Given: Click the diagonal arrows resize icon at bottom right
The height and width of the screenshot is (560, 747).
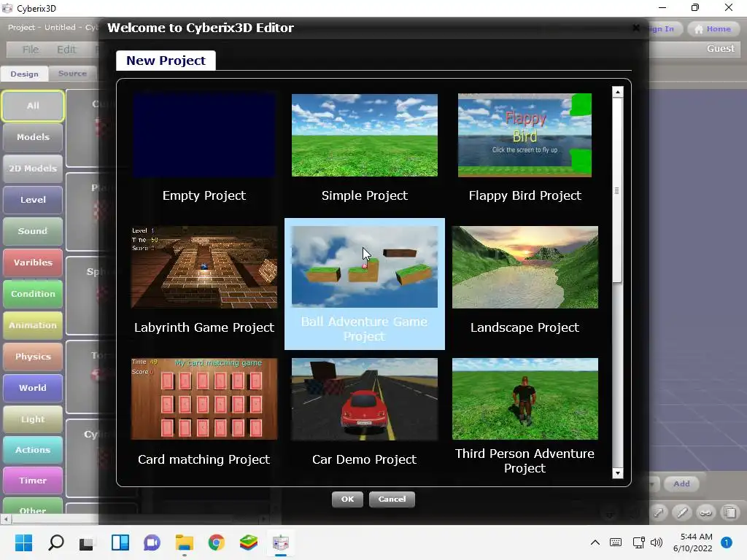Looking at the screenshot, I should pos(659,513).
